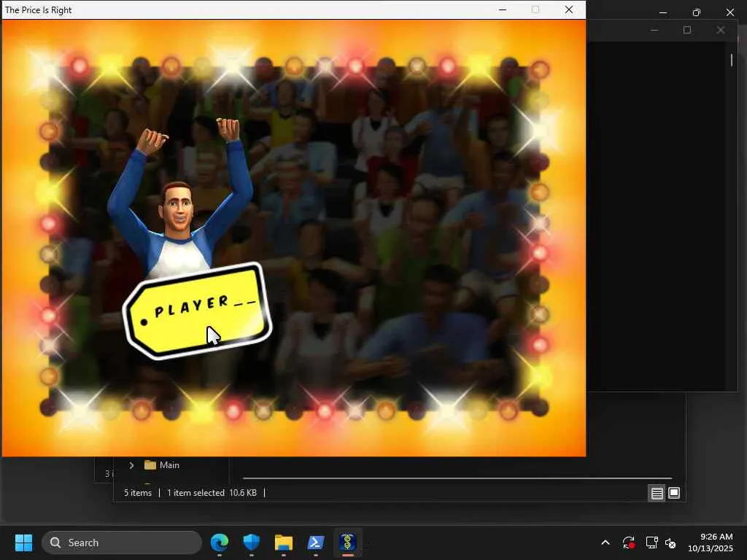The width and height of the screenshot is (747, 560).
Task: Click the taskbar Search box
Action: click(x=122, y=542)
